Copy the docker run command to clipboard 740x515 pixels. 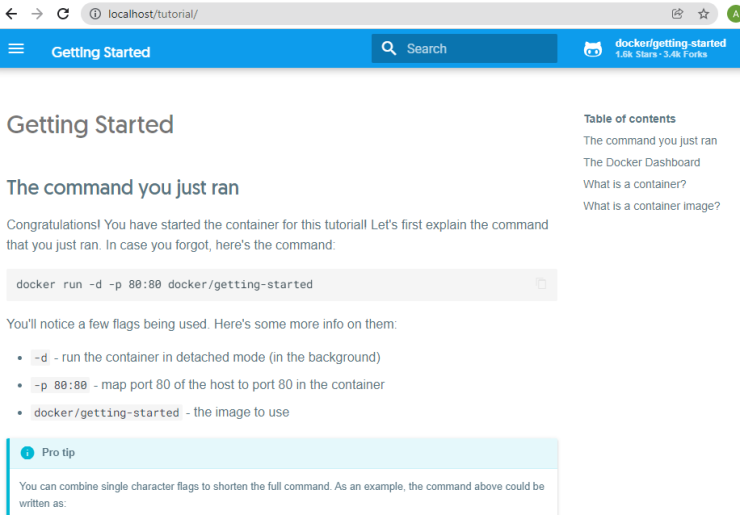pyautogui.click(x=541, y=283)
